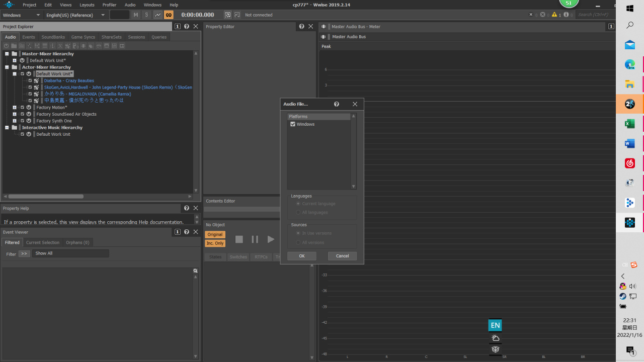Click the remote connect toolbar icon

pyautogui.click(x=227, y=15)
